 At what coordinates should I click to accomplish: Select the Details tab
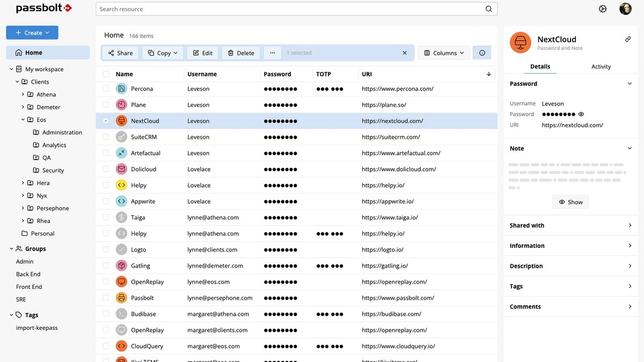tap(540, 67)
